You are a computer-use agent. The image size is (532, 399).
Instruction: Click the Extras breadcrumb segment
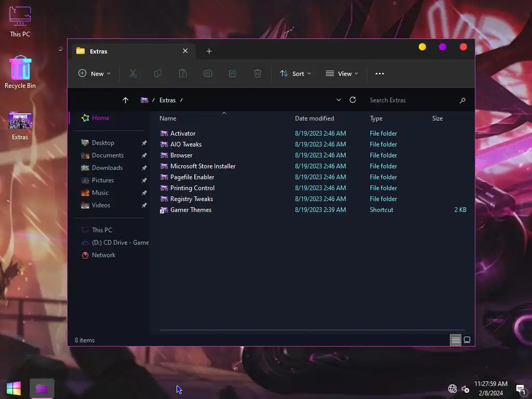(x=168, y=100)
